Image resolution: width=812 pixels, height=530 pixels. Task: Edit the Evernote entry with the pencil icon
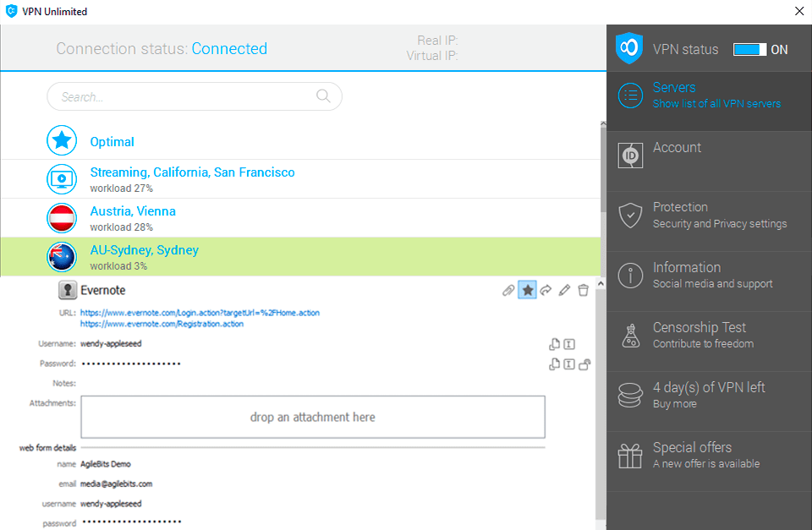563,289
